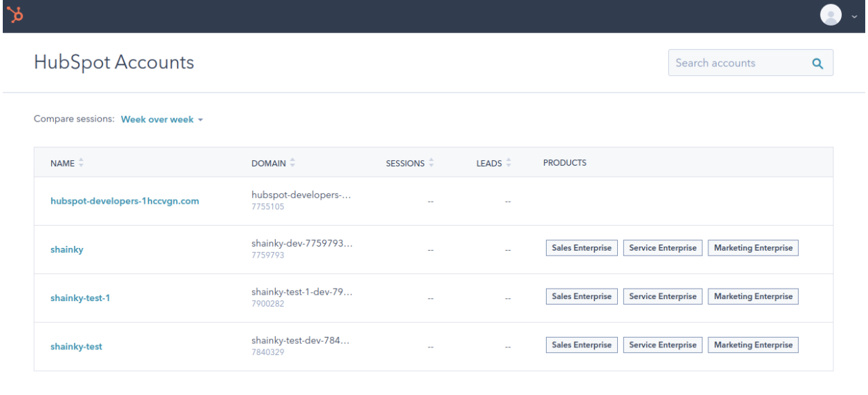
Task: Sort accounts by the LEADS column
Action: 493,163
